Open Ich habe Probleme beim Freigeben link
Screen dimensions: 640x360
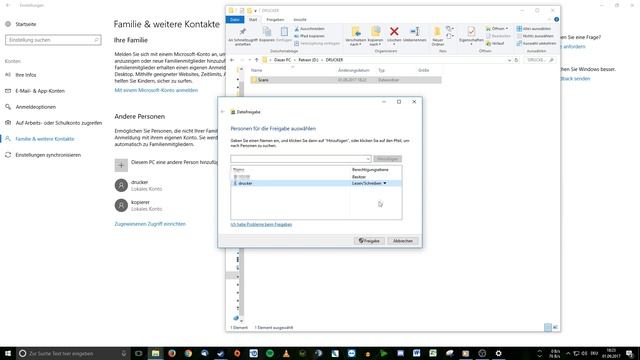pos(261,224)
